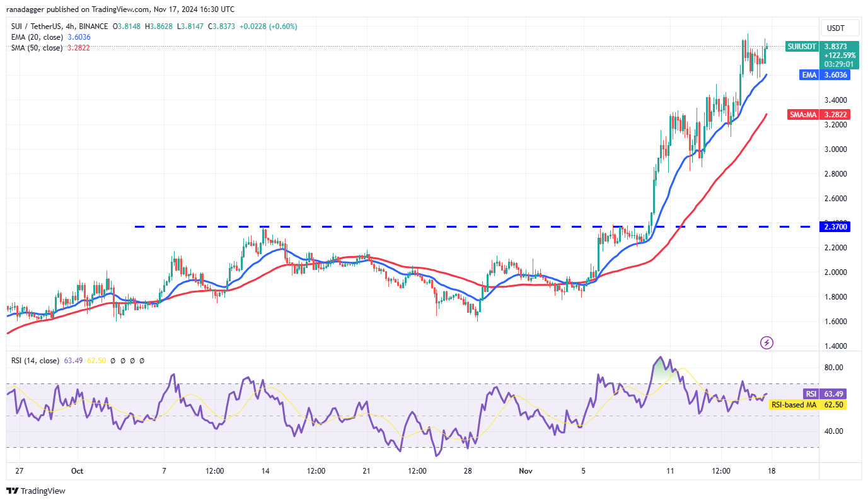Image resolution: width=868 pixels, height=502 pixels.
Task: Open the TradingView logo link
Action: tap(36, 491)
